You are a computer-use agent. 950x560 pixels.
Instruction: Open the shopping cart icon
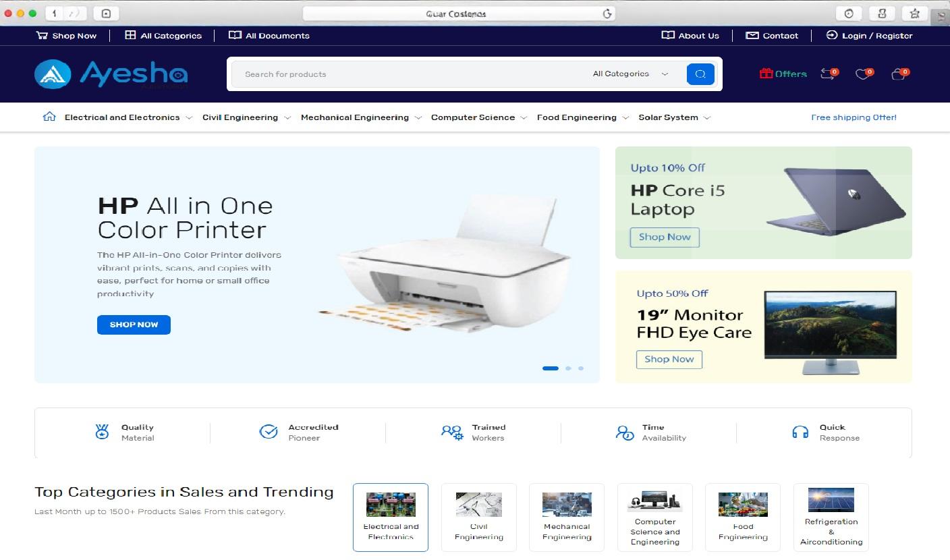[x=899, y=74]
